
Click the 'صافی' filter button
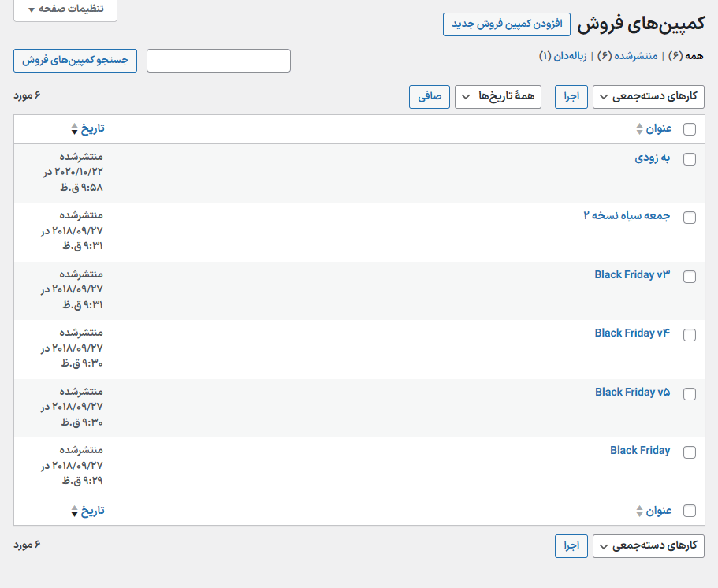pyautogui.click(x=430, y=97)
